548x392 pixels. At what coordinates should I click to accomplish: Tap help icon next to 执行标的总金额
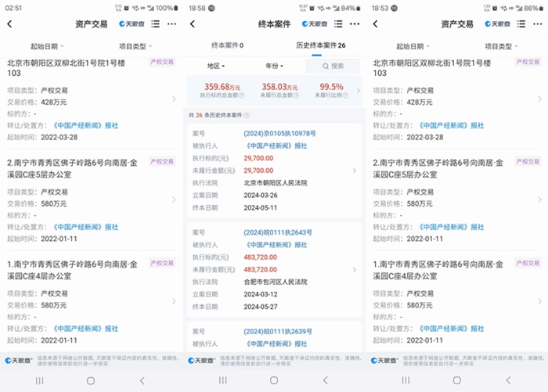[241, 95]
